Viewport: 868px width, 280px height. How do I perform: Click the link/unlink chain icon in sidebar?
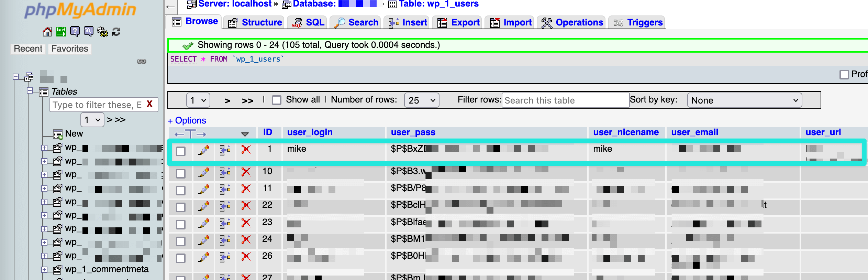click(x=142, y=61)
